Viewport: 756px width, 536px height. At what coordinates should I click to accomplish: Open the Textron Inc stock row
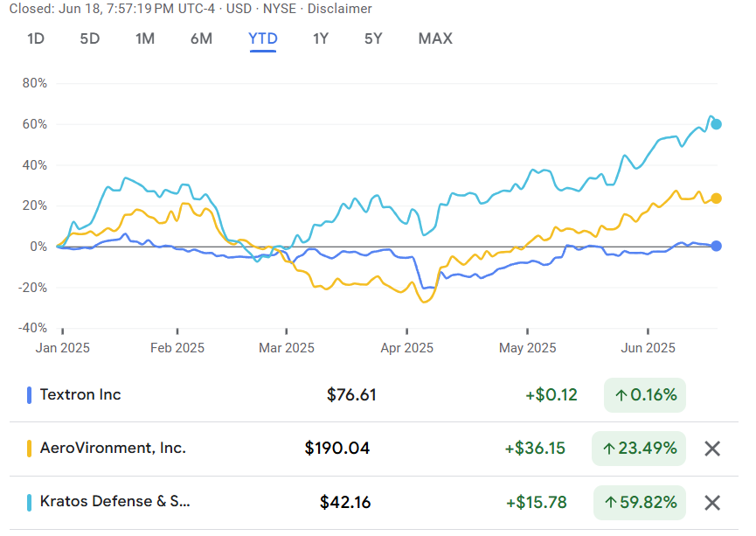pos(374,395)
